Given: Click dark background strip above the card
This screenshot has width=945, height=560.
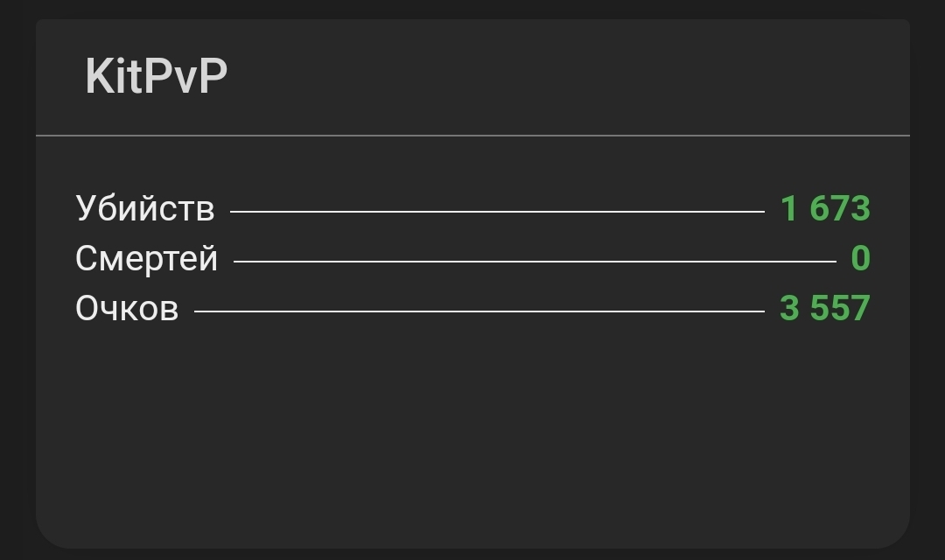Looking at the screenshot, I should pyautogui.click(x=472, y=8).
